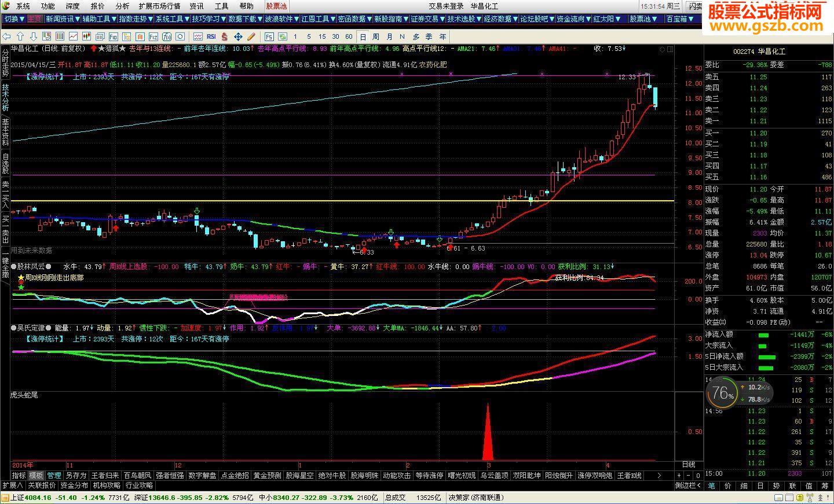Open the 股票池 menu item
The height and width of the screenshot is (504, 834).
tap(276, 6)
